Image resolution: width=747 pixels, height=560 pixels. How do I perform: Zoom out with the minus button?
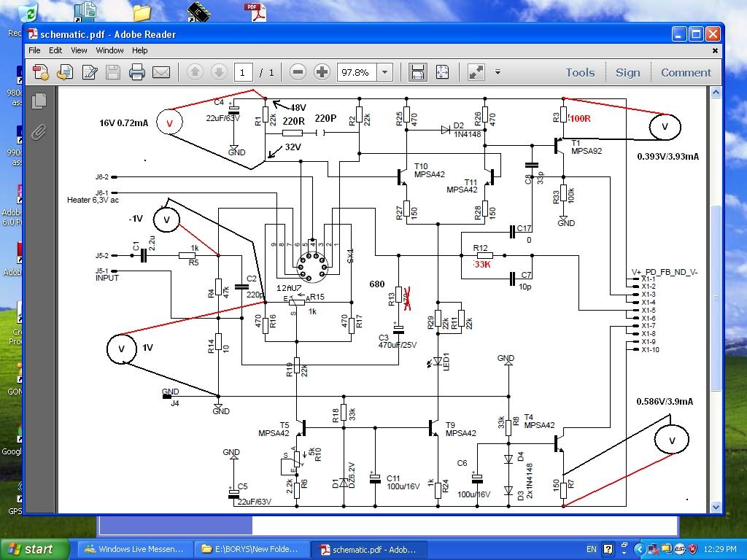(x=298, y=72)
